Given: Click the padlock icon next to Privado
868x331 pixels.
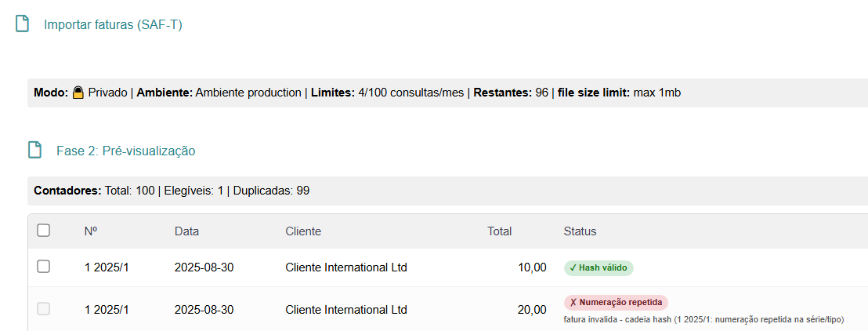Looking at the screenshot, I should click(78, 92).
